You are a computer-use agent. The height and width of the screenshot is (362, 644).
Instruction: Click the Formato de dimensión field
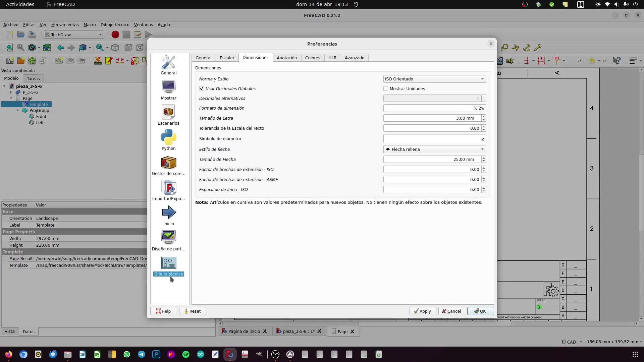point(434,108)
